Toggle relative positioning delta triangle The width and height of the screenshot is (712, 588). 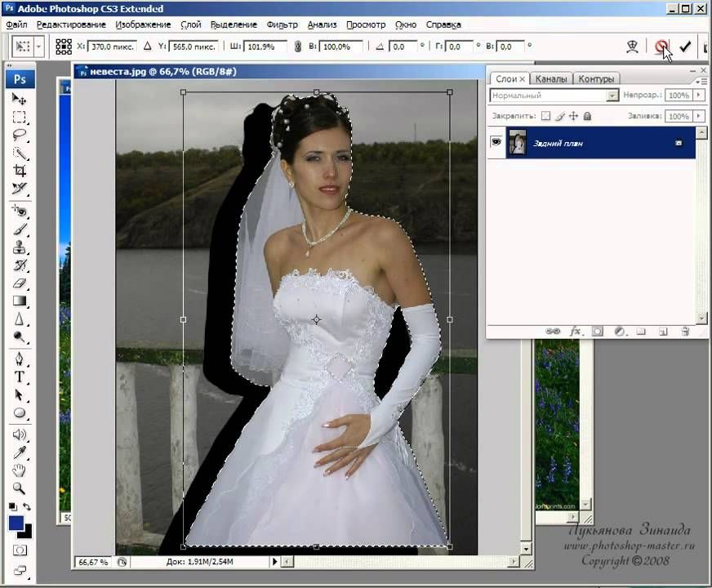(147, 46)
